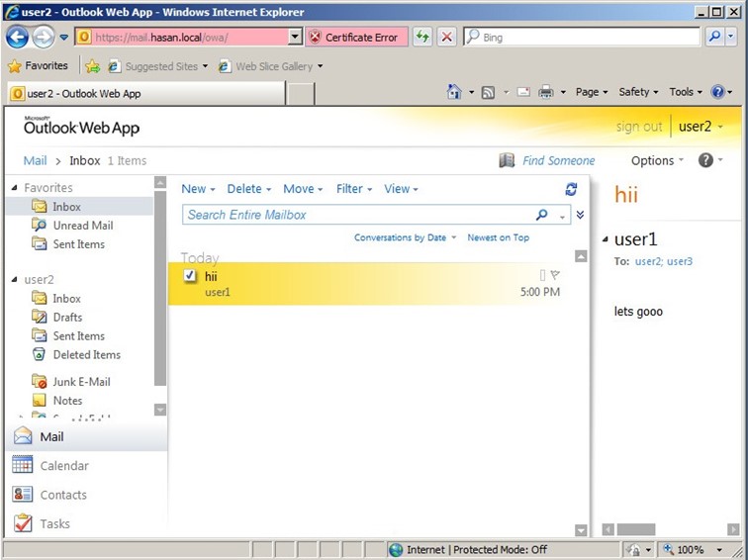Go back with the browser Back arrow

(17, 38)
